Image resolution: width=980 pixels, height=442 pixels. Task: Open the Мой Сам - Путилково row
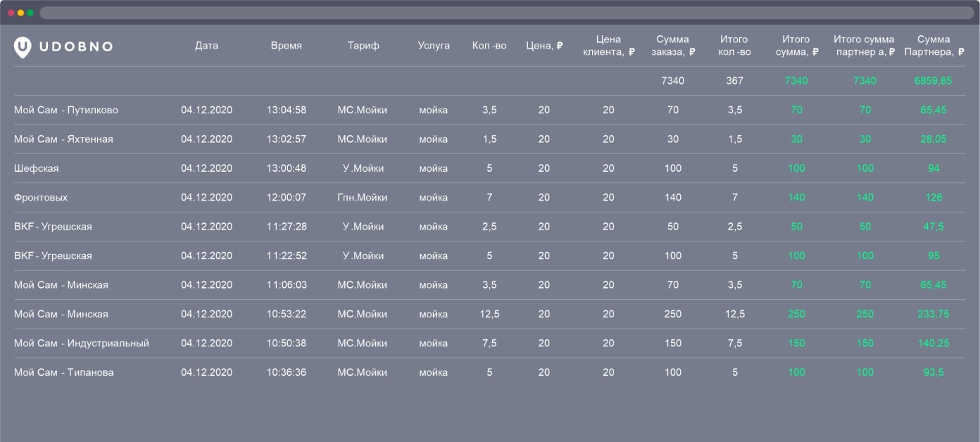[66, 110]
